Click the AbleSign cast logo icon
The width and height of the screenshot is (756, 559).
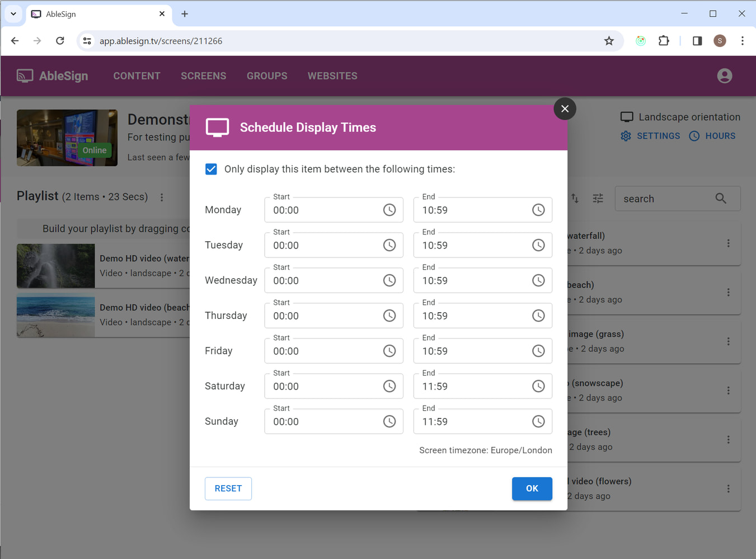25,76
